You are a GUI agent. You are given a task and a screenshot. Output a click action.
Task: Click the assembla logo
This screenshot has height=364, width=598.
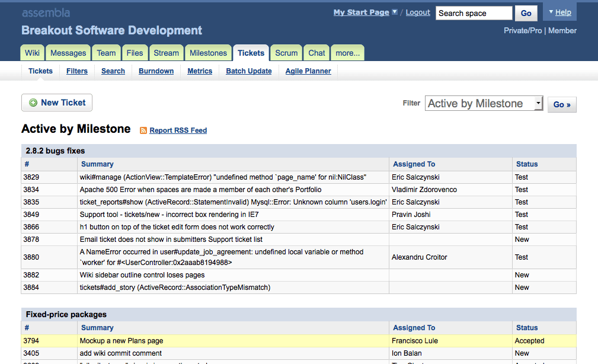pyautogui.click(x=46, y=13)
